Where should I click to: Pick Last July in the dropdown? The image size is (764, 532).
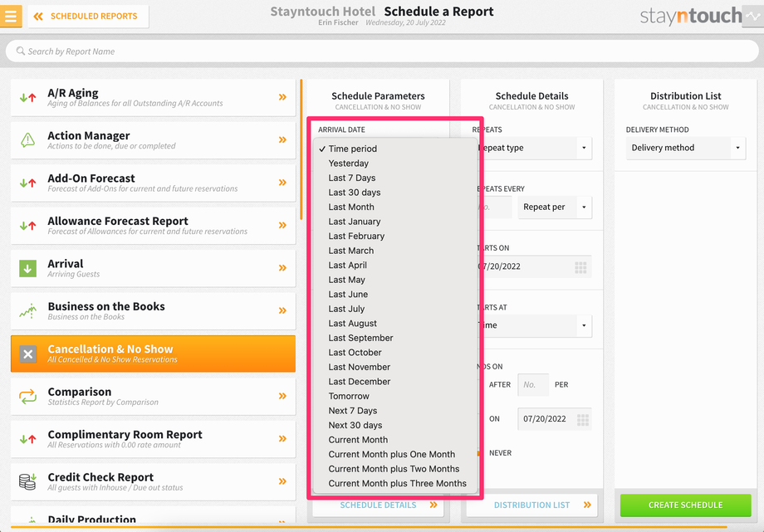[394, 309]
